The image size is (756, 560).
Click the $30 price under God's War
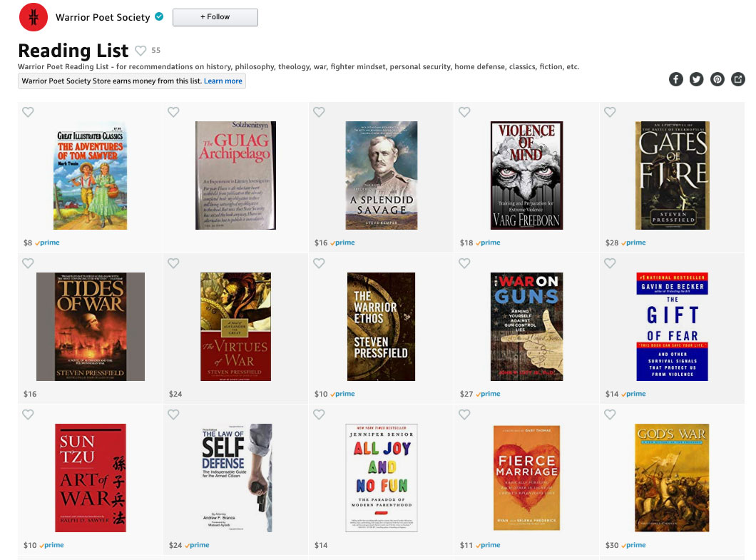point(612,545)
